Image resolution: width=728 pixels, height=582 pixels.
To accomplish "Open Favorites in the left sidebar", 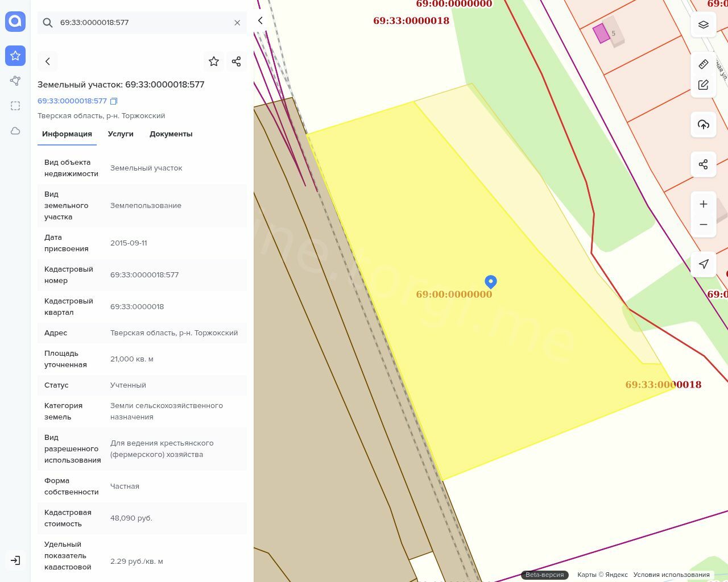I will 15,56.
